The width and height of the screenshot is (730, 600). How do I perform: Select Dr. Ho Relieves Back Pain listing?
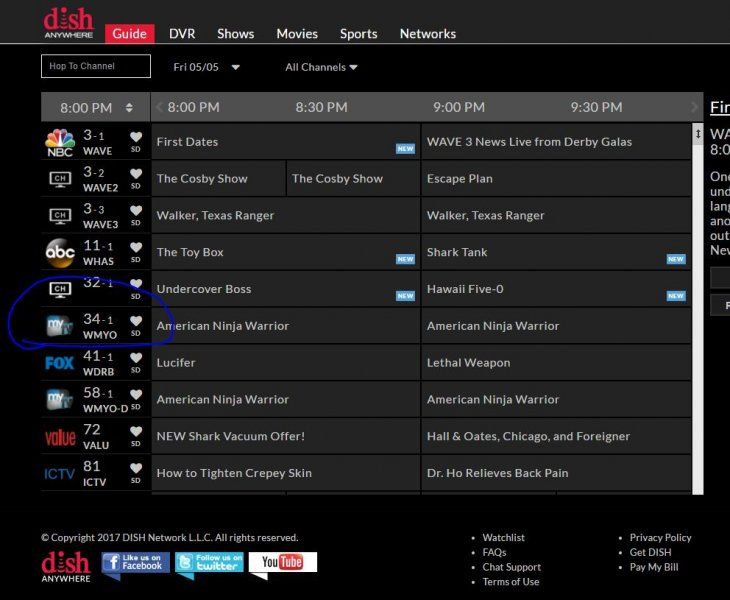pos(556,472)
